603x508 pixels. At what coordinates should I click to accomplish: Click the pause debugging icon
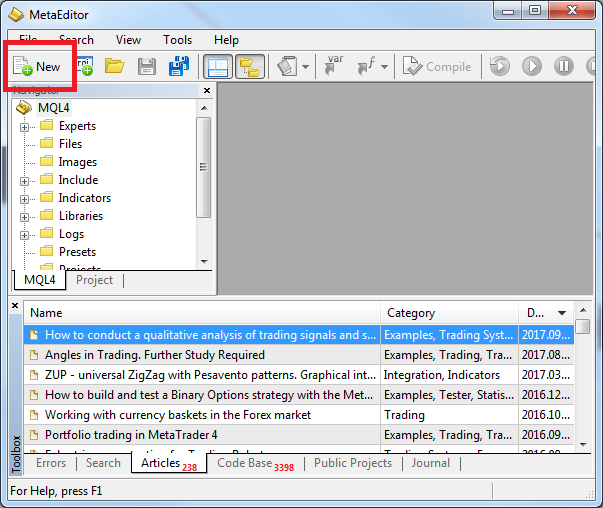(564, 66)
